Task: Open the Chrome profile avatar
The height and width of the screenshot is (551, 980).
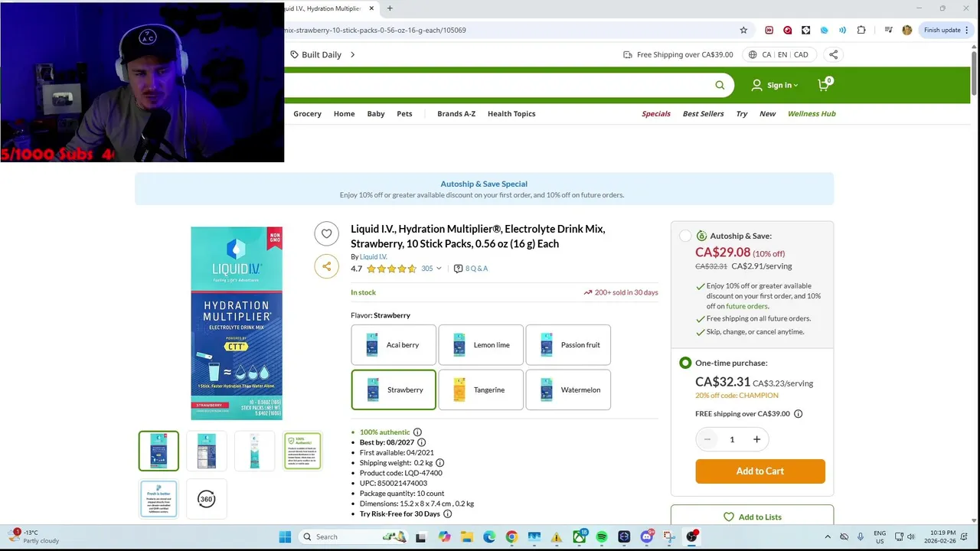Action: (x=907, y=30)
